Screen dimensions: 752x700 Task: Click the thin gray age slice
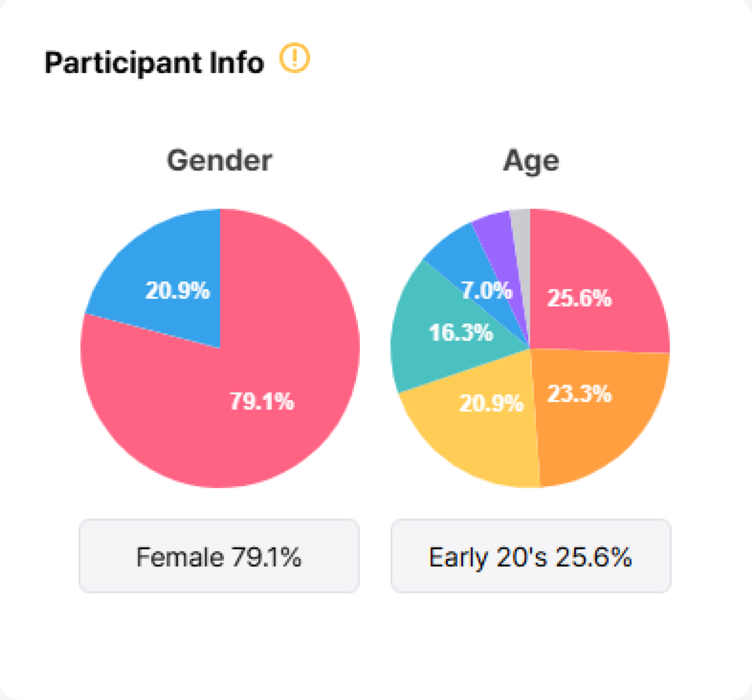click(x=521, y=239)
